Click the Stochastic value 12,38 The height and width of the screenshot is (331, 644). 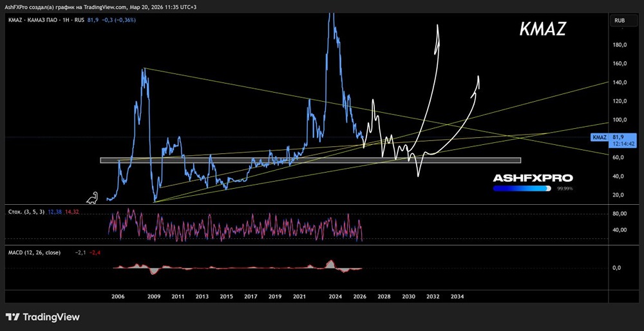[54, 212]
